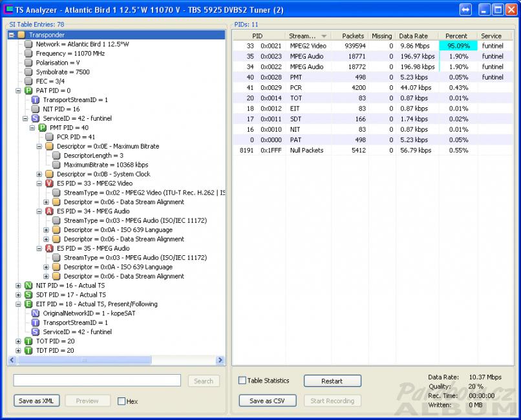Click the orange icon for the Maximum Bitrate descriptor
521x420 pixels.
pos(49,147)
